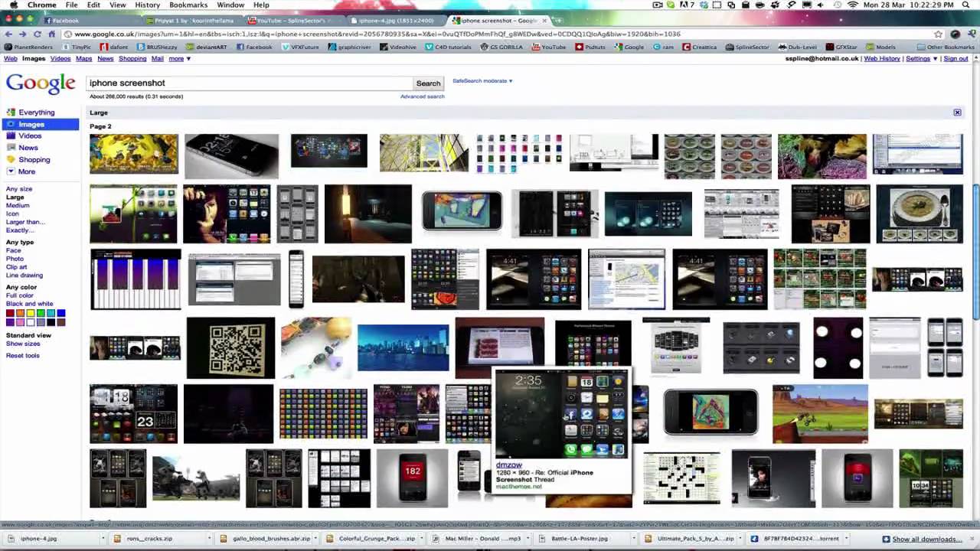Screen dimensions: 980x551
Task: Open Videohive bookmark
Action: pos(398,47)
